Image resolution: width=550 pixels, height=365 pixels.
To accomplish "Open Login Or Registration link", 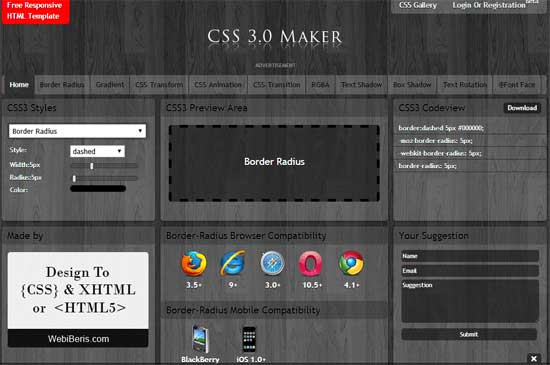I will pos(489,5).
